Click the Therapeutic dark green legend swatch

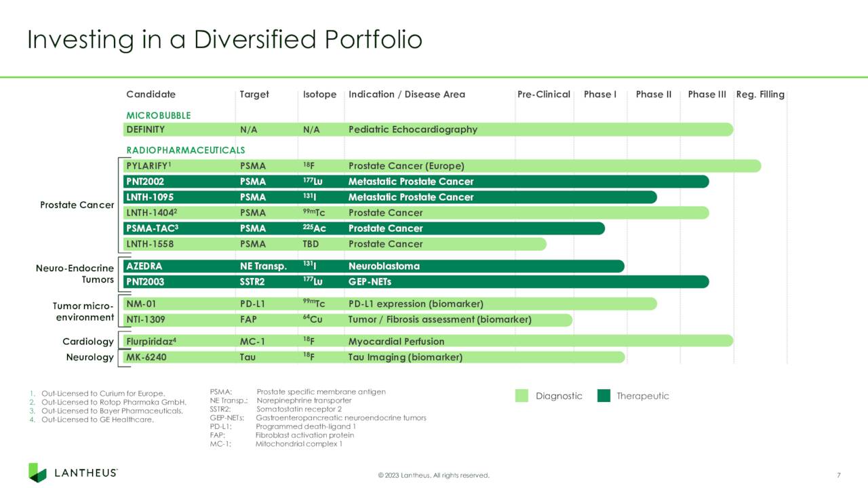tap(604, 396)
